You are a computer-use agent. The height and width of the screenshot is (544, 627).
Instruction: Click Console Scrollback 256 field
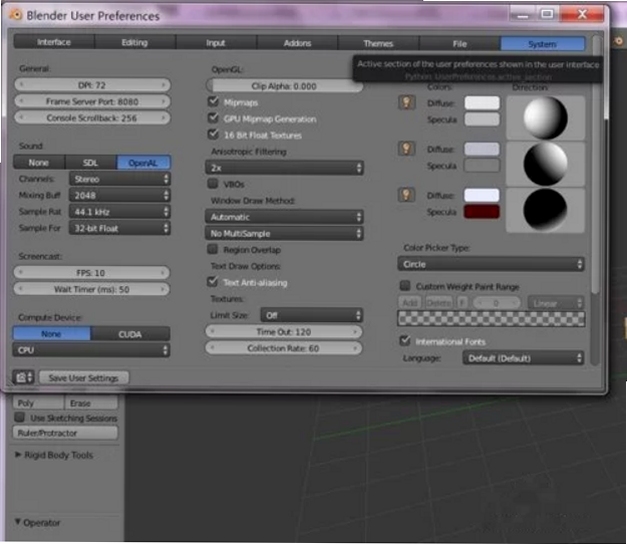tap(92, 118)
